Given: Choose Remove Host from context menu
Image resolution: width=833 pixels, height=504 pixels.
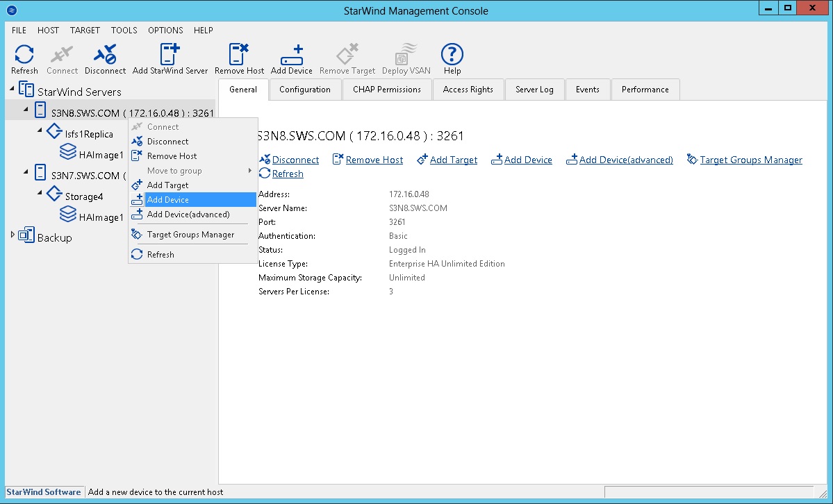Looking at the screenshot, I should 193,156.
